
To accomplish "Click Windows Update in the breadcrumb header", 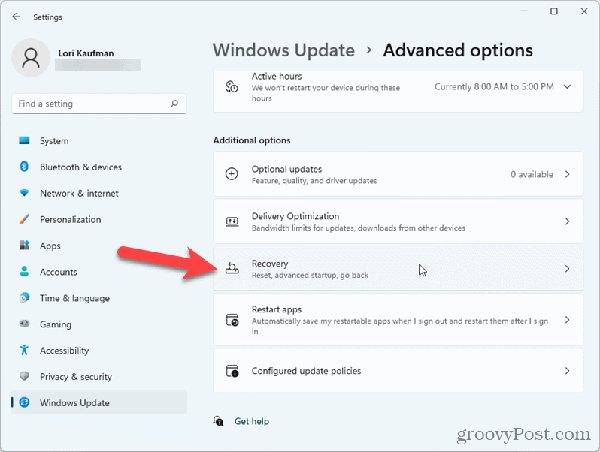I will (x=284, y=50).
